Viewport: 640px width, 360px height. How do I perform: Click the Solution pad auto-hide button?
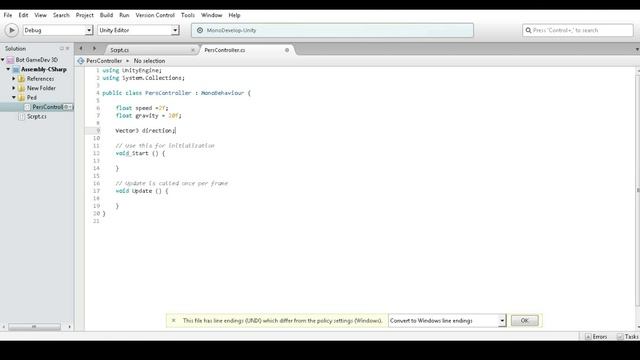[62, 49]
